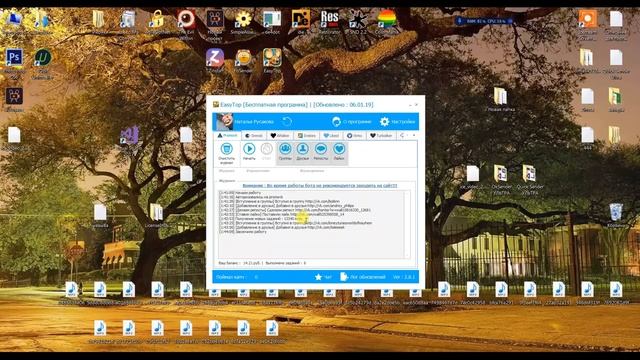Click the journal log vertical scrollbar
640x360 pixels.
(407, 224)
